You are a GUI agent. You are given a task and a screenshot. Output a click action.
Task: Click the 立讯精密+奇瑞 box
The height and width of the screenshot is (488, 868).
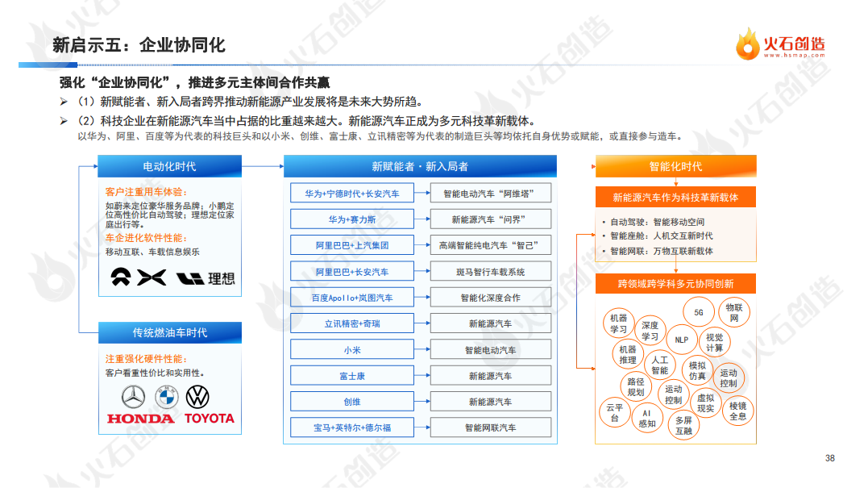(x=352, y=323)
